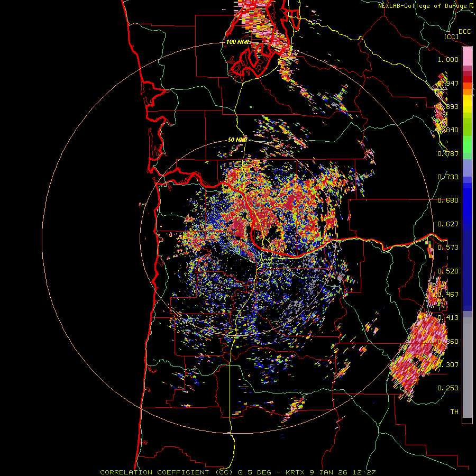Click the 0.307 legend value
The height and width of the screenshot is (476, 476).
point(448,365)
